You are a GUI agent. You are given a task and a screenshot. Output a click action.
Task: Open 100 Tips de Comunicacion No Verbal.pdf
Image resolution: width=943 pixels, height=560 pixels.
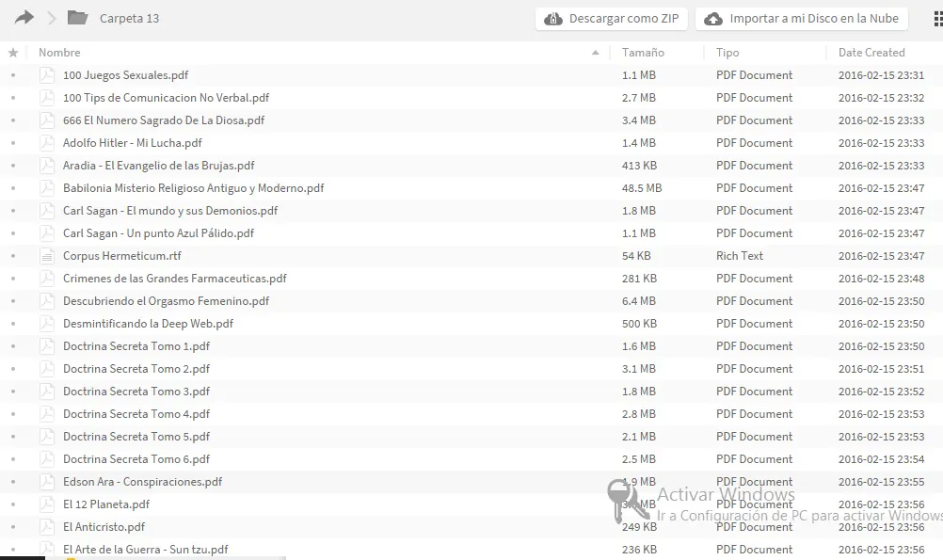pyautogui.click(x=166, y=98)
